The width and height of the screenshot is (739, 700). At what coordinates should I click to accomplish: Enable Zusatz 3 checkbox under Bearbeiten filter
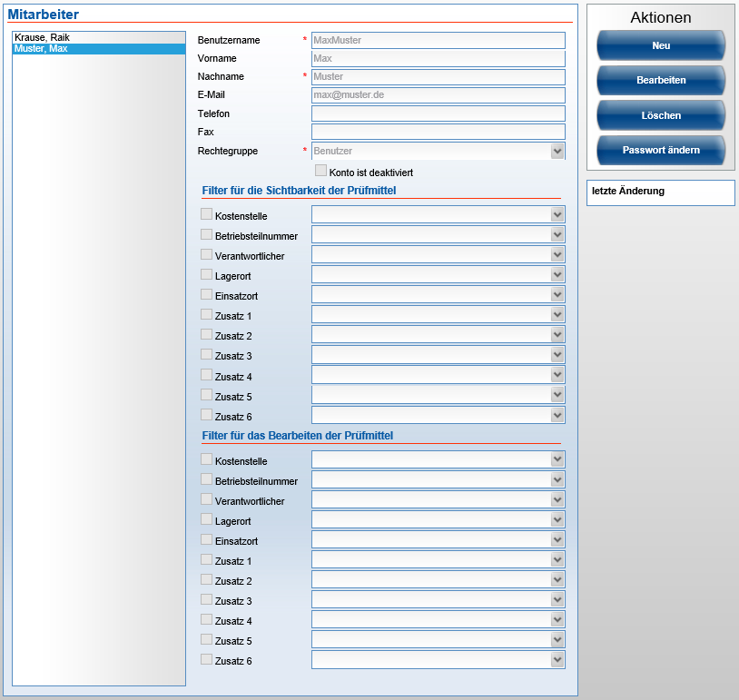point(206,599)
